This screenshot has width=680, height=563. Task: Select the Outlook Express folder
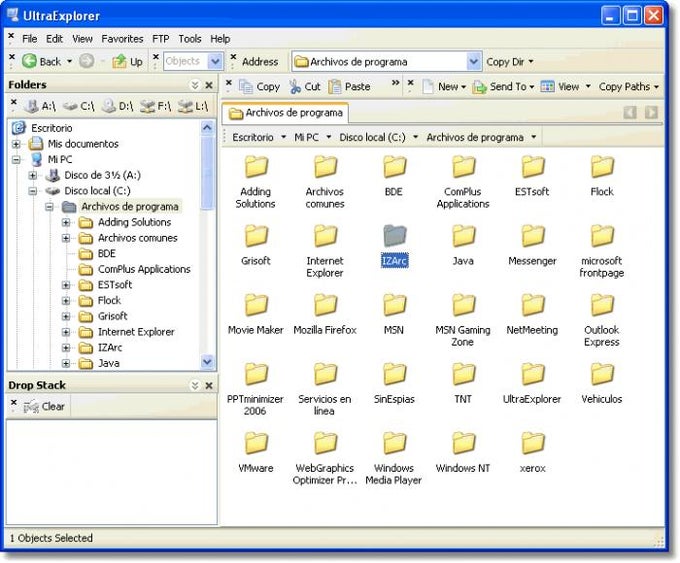[x=602, y=321]
